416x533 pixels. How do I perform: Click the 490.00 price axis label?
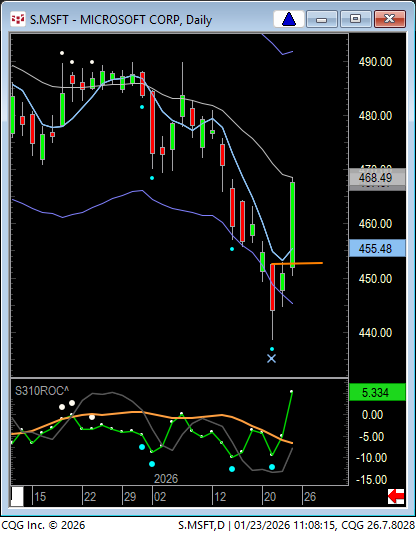(375, 62)
